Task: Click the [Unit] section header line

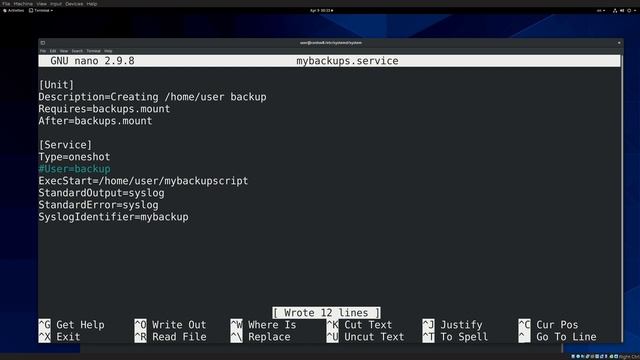Action: coord(56,85)
